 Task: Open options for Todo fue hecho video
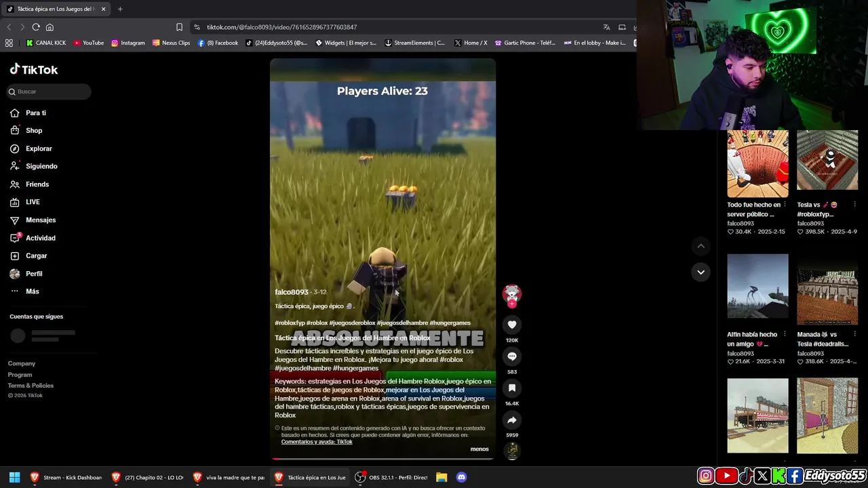pyautogui.click(x=785, y=205)
